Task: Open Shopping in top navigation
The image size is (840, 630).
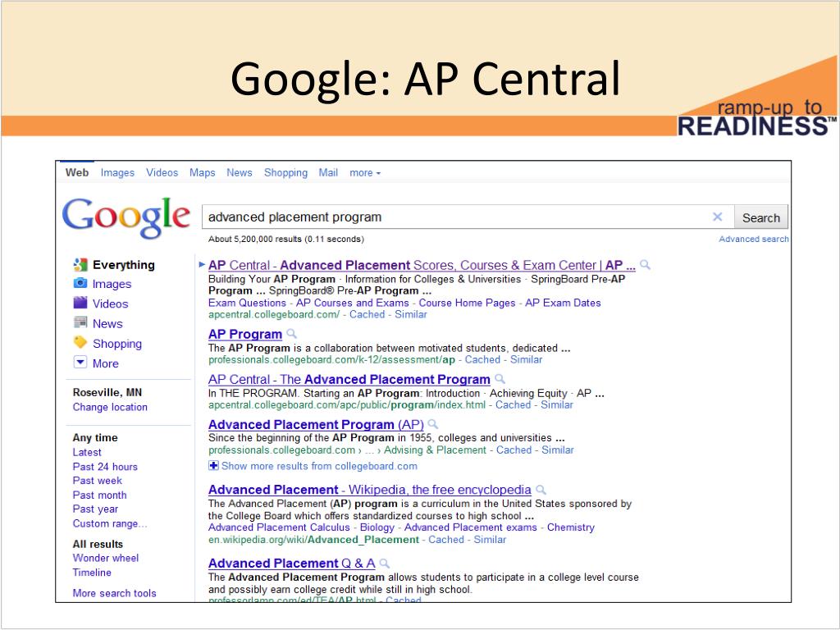Action: [x=285, y=173]
